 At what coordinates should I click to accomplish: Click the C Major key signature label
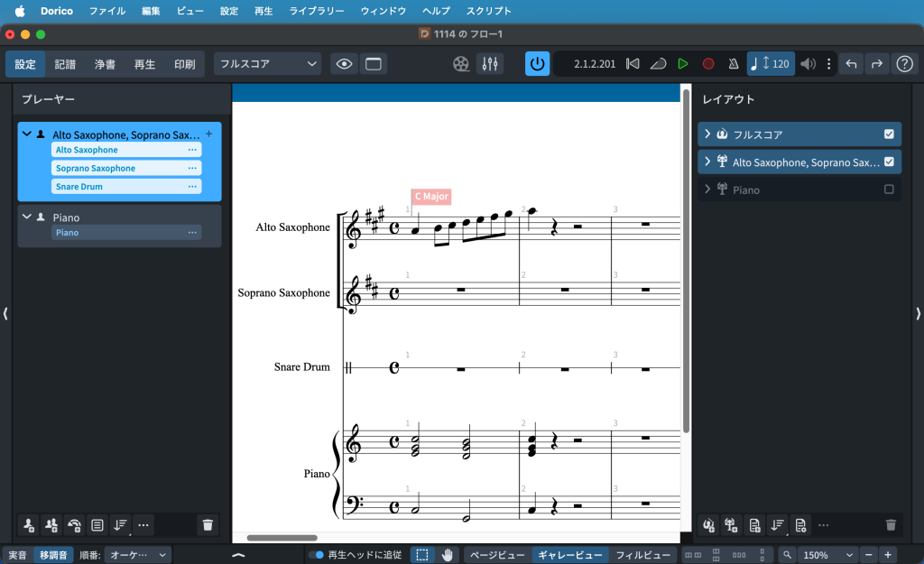(x=430, y=197)
